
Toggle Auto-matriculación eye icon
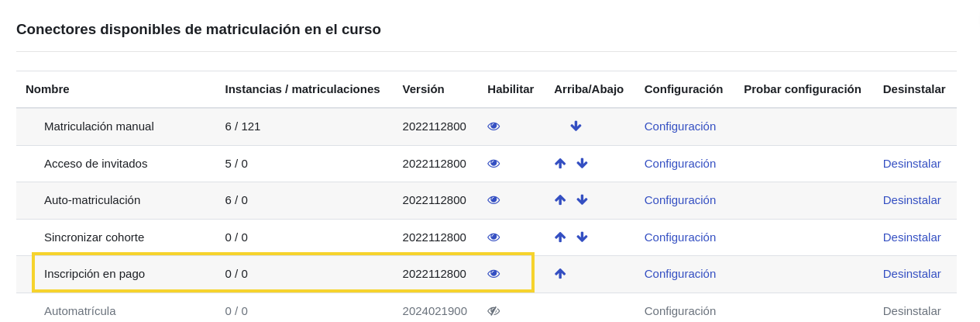click(493, 200)
